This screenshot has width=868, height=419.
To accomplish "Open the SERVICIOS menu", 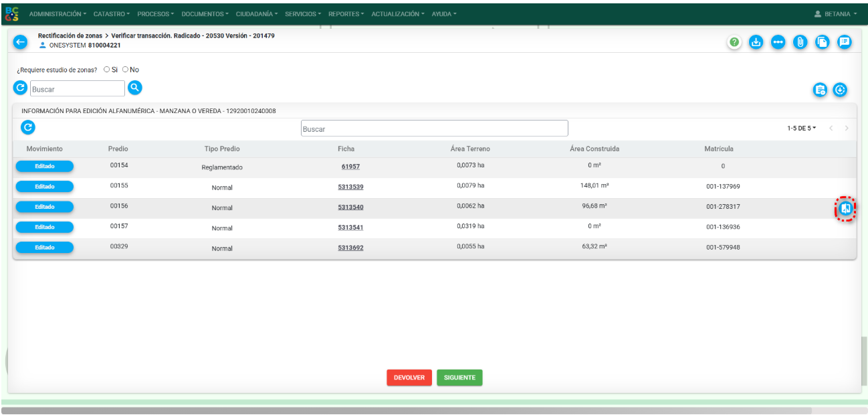I will tap(303, 14).
